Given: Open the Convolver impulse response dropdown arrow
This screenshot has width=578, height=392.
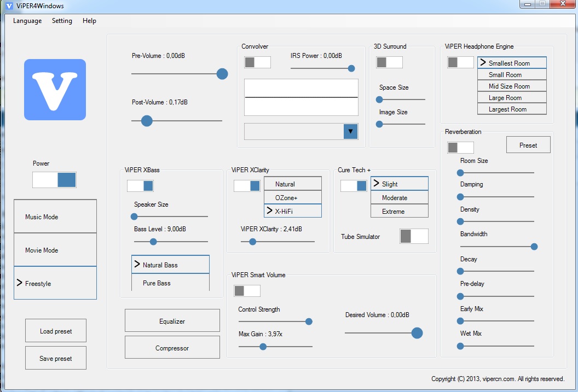Looking at the screenshot, I should [x=350, y=131].
